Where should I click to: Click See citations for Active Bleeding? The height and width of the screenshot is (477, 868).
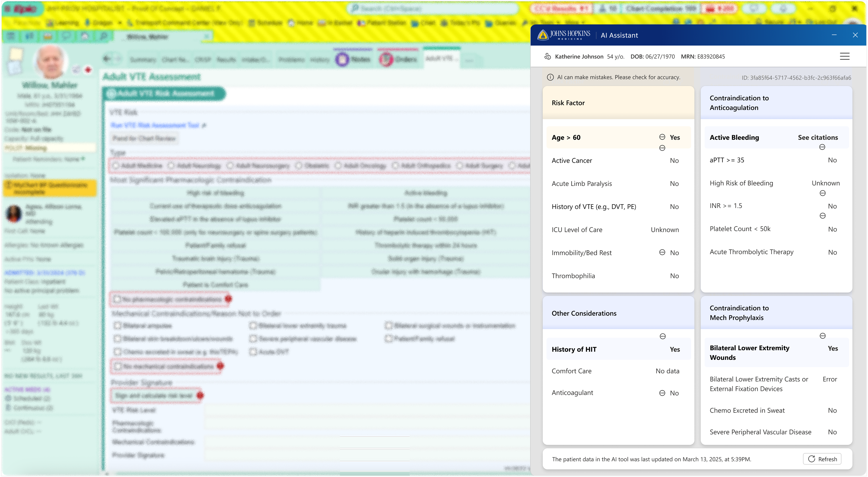818,137
